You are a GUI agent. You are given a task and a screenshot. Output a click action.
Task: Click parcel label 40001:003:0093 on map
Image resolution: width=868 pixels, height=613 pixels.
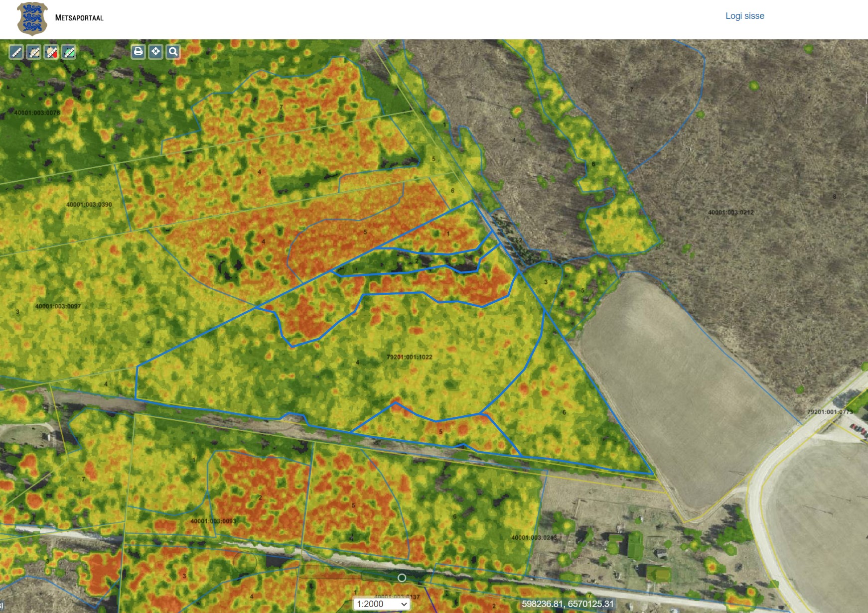point(213,521)
